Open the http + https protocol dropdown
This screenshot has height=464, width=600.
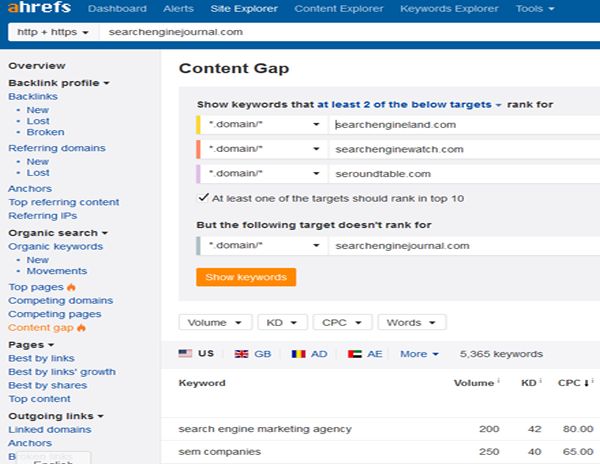pos(51,32)
